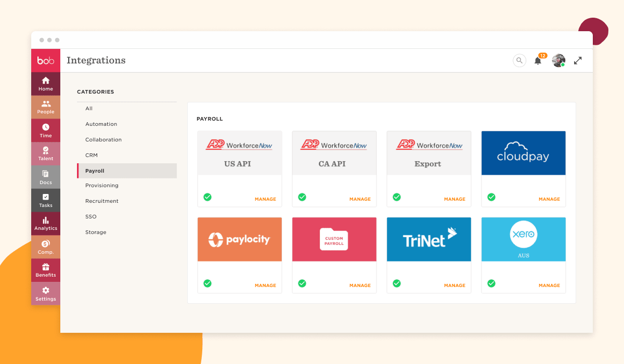Click green check on ADP CA API card
This screenshot has width=624, height=364.
(302, 197)
